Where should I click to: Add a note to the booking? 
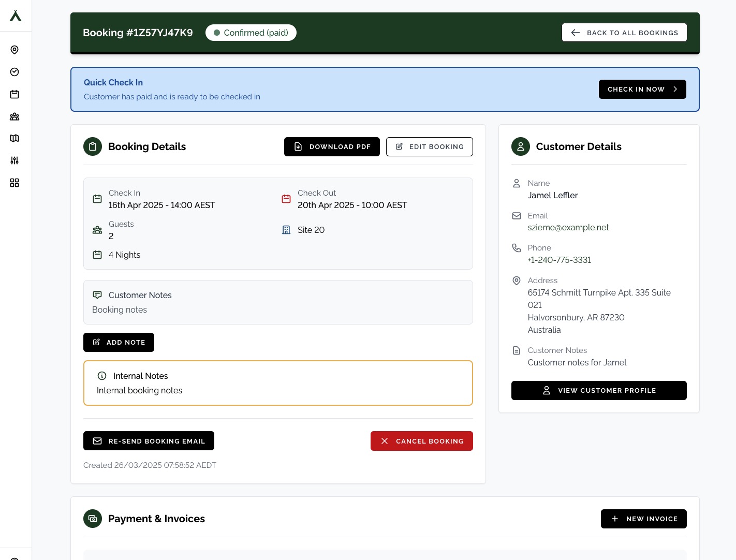pyautogui.click(x=119, y=342)
